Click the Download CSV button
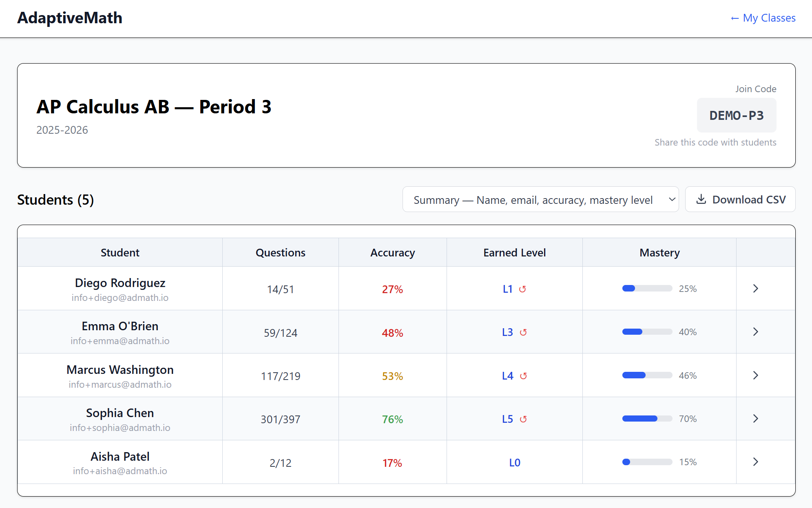 [740, 199]
